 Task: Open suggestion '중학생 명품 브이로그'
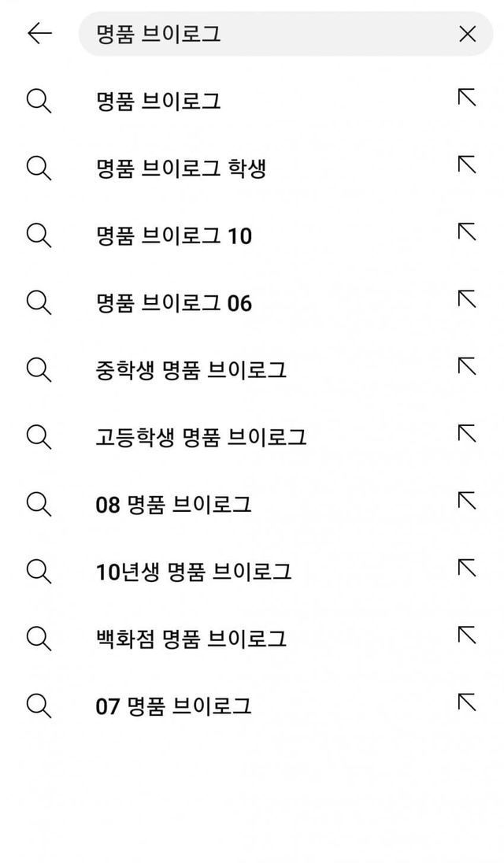(x=191, y=369)
